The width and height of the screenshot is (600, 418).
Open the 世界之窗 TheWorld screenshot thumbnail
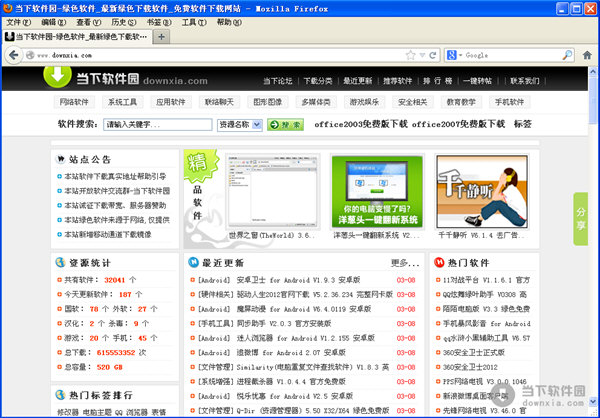point(272,192)
